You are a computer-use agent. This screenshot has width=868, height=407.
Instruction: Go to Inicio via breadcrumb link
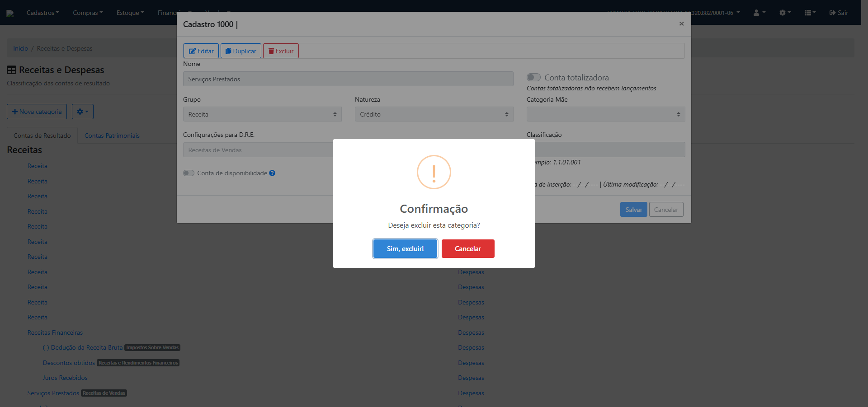point(20,48)
